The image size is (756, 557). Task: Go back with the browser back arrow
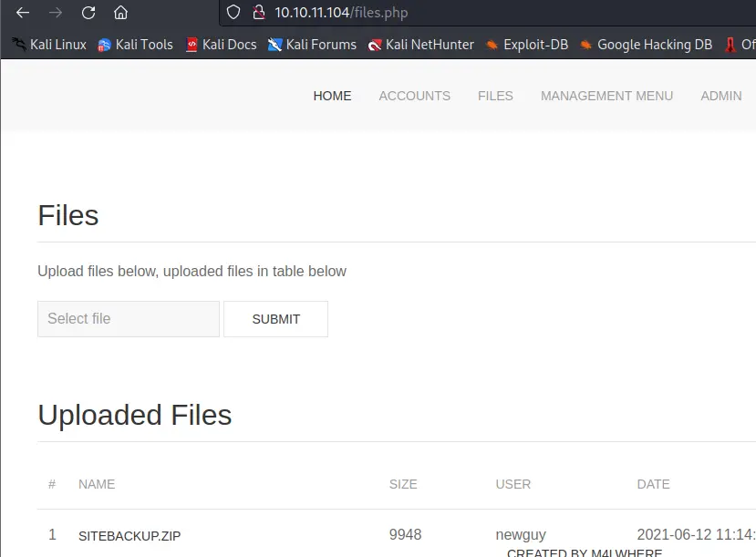coord(23,13)
